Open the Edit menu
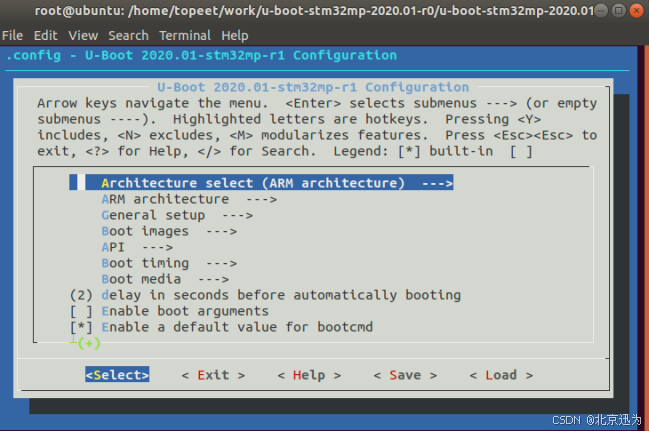 tap(46, 36)
